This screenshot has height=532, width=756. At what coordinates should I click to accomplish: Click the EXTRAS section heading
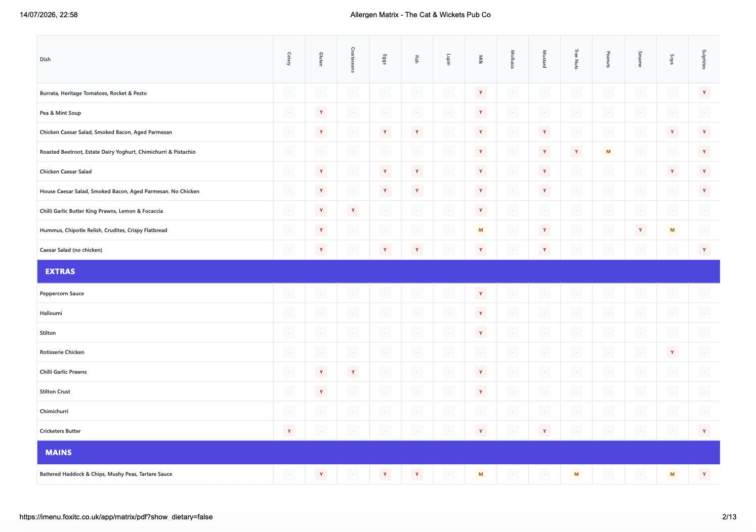60,272
